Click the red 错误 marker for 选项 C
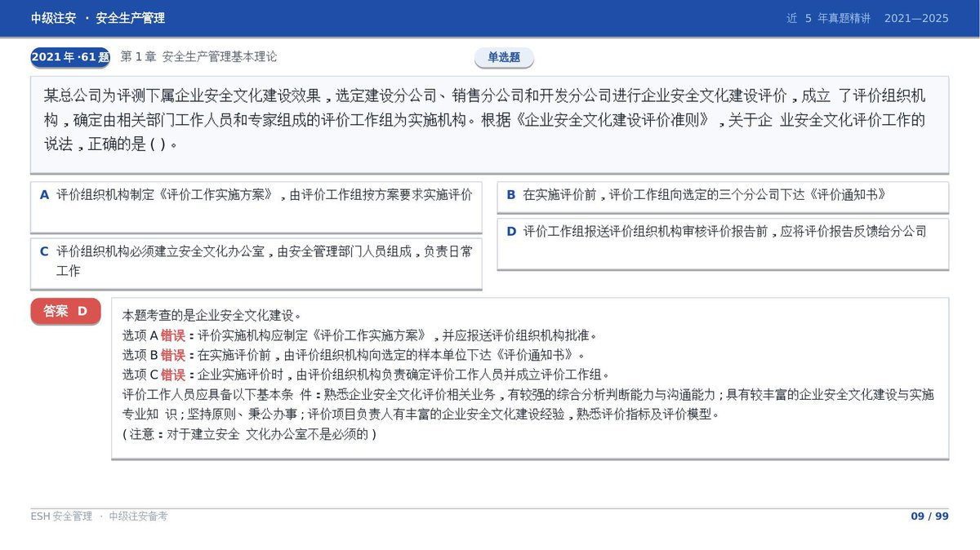This screenshot has width=980, height=550. pos(173,375)
